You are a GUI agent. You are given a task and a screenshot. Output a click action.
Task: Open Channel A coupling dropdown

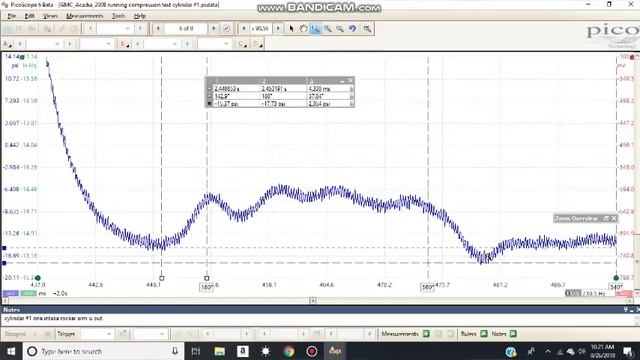click(96, 44)
